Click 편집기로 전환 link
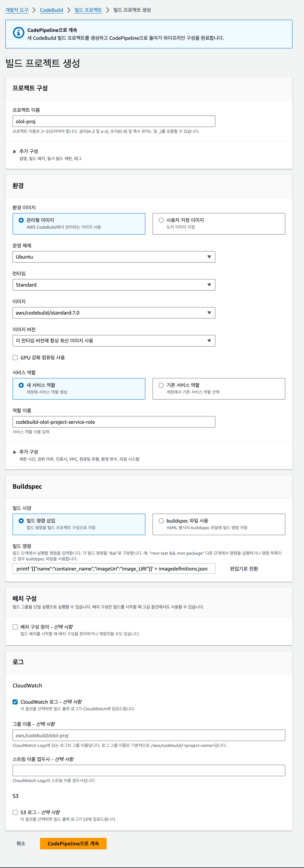 tap(244, 569)
